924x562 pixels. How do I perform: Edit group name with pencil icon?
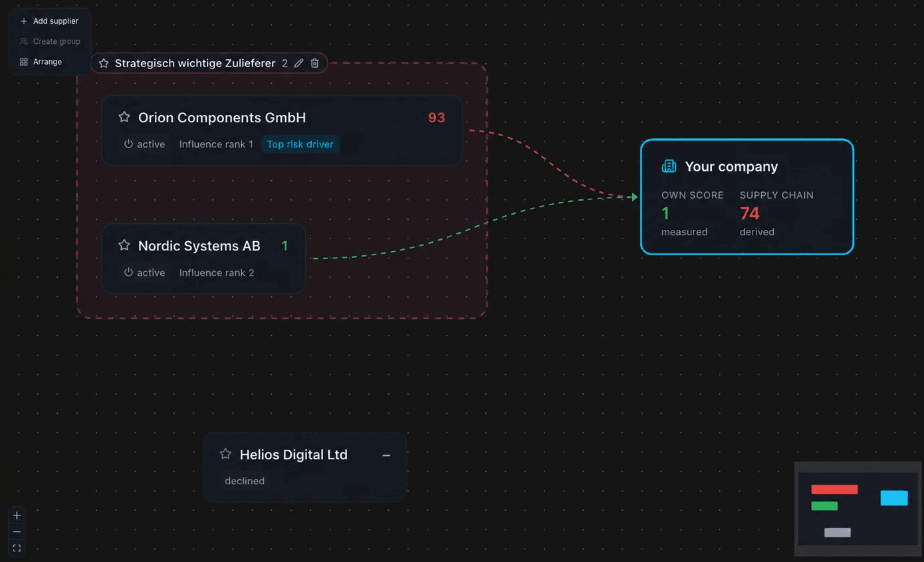click(299, 63)
